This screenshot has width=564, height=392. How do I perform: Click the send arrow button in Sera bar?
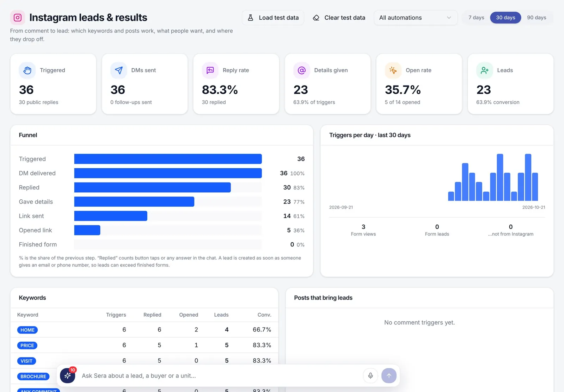point(389,376)
